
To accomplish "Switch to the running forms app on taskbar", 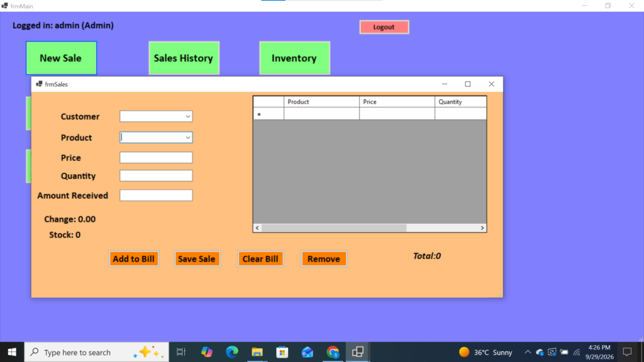I will [358, 352].
